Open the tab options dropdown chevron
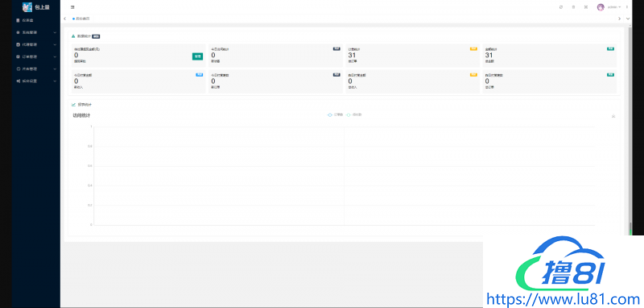The image size is (644, 308). coord(628,19)
